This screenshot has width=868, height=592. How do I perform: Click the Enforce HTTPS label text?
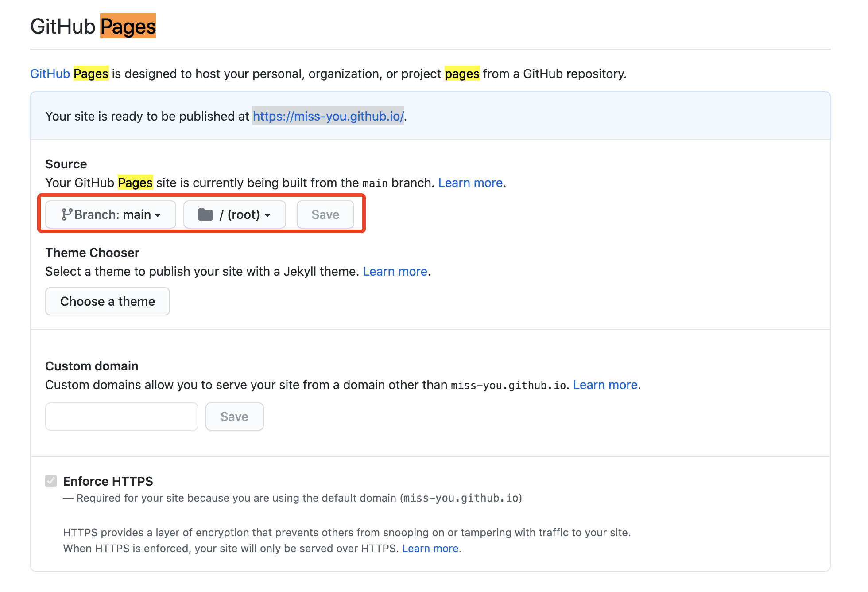pos(108,481)
